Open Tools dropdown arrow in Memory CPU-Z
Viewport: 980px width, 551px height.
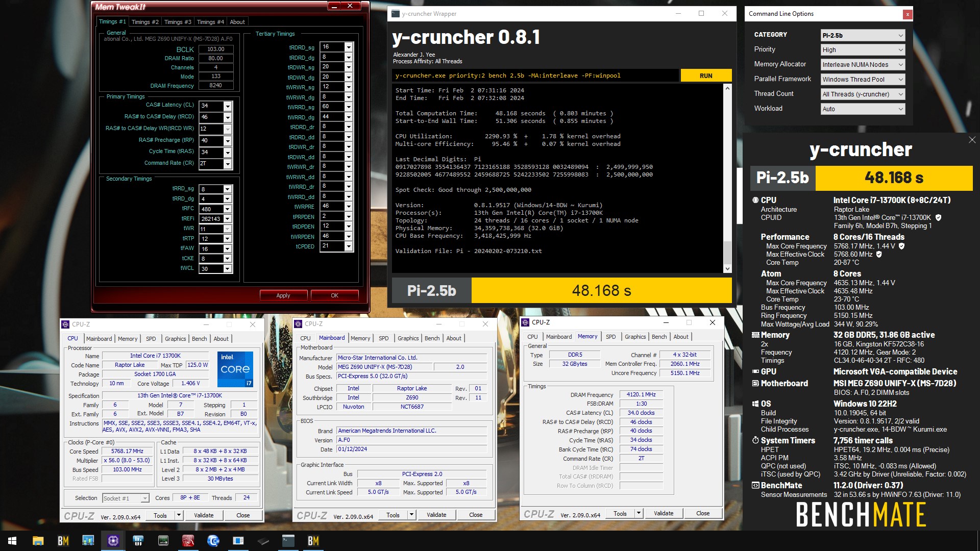point(639,513)
